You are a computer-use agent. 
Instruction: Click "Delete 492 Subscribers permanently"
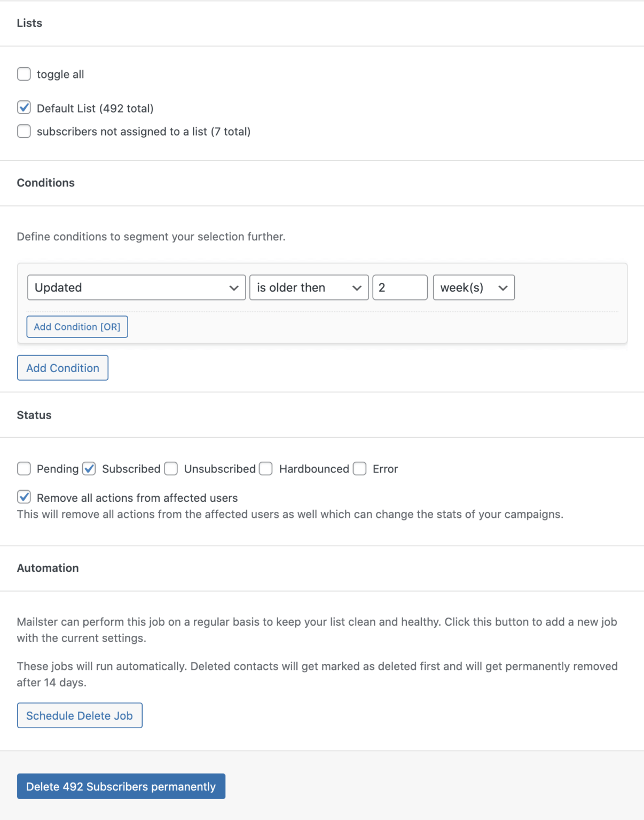click(x=121, y=786)
